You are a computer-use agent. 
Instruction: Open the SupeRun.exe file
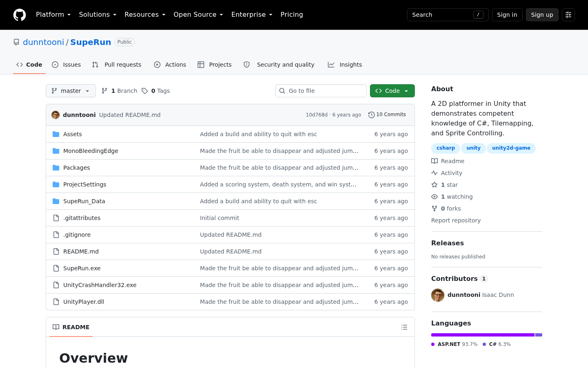click(82, 268)
